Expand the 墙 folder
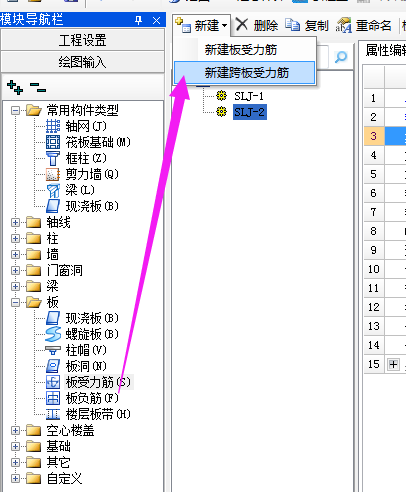This screenshot has width=406, height=492. (x=15, y=254)
